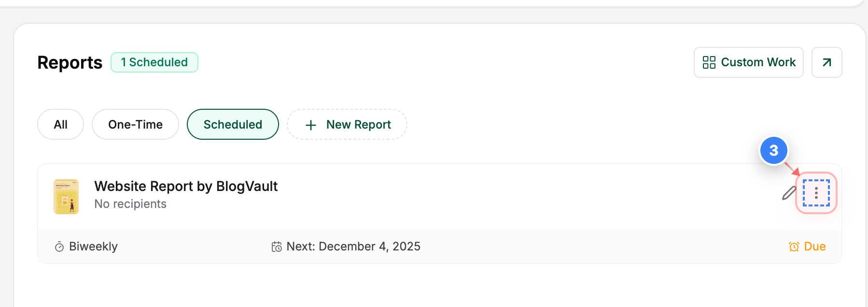
Task: Click the No recipients text
Action: (130, 204)
